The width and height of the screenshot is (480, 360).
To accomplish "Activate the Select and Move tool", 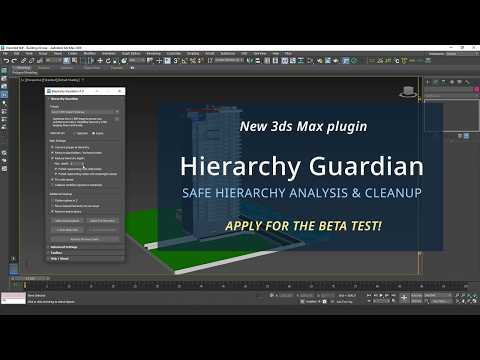I will pyautogui.click(x=100, y=61).
